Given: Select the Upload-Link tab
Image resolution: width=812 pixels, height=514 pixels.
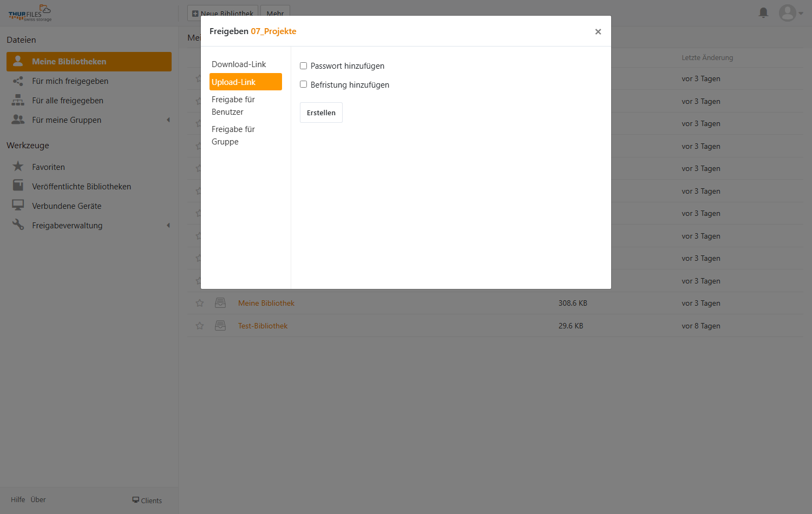Looking at the screenshot, I should point(246,82).
